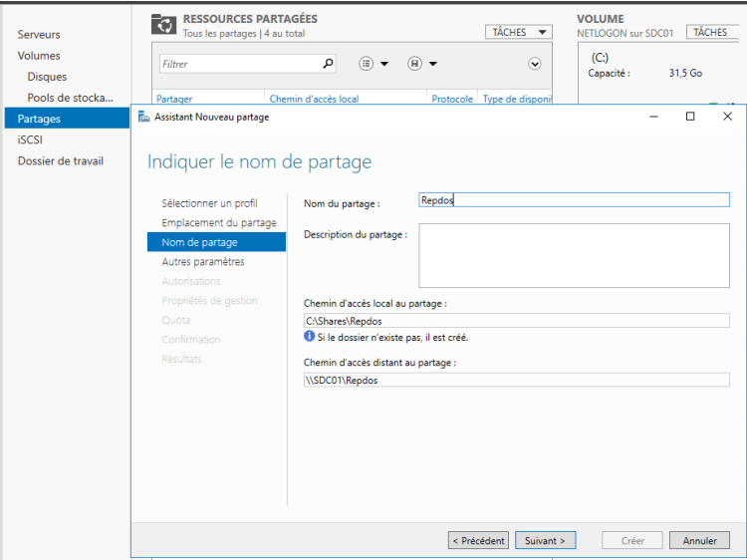
Task: Open the save query icon dropdown
Action: tap(415, 64)
